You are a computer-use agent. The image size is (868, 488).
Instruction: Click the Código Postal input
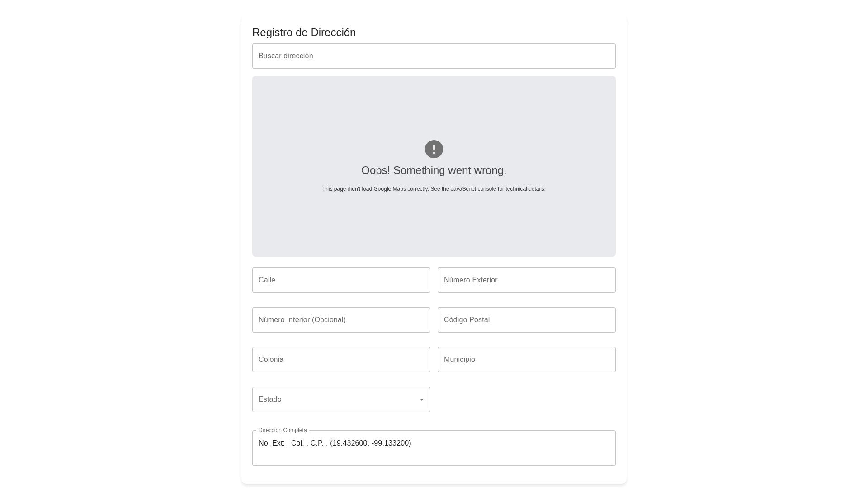(x=527, y=320)
